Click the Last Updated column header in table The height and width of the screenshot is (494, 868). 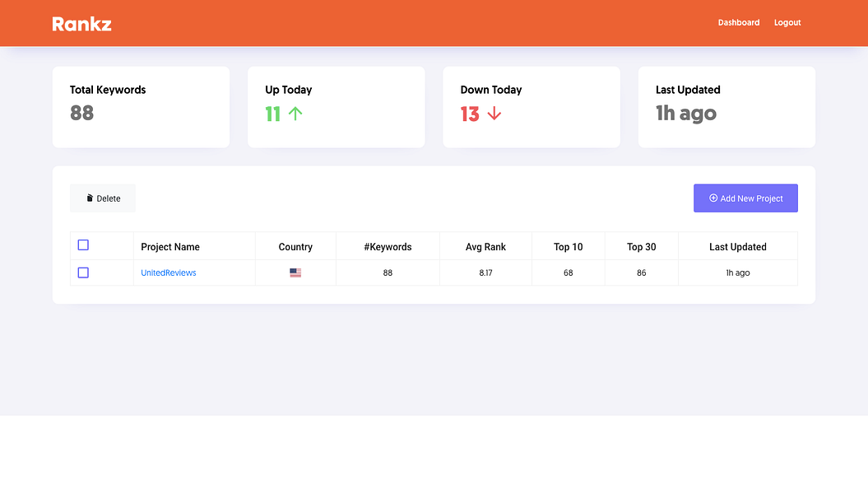[738, 247]
